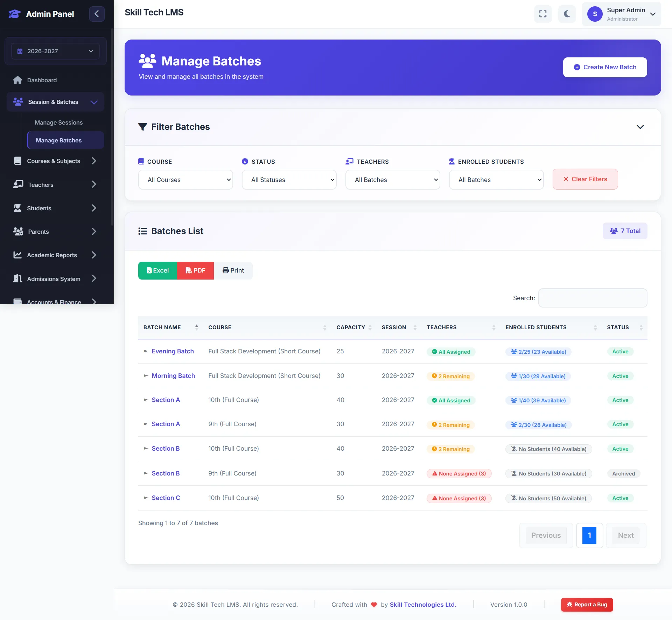The width and height of the screenshot is (672, 620).
Task: Export batches list to Excel
Action: click(157, 270)
